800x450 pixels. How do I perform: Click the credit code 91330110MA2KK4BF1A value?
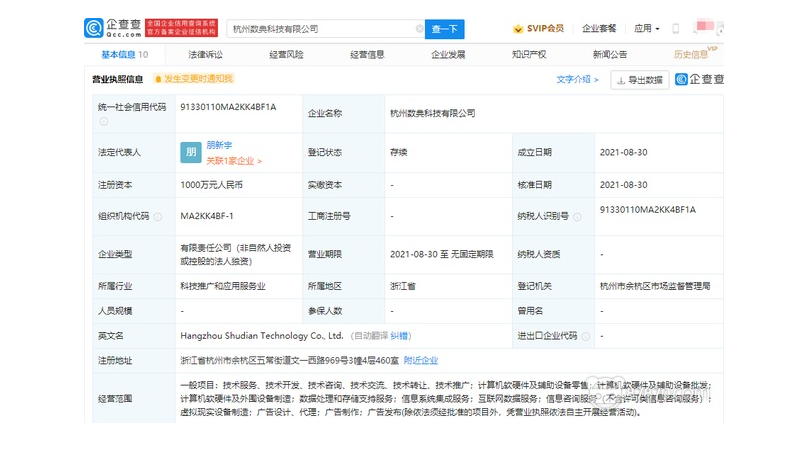(x=228, y=107)
